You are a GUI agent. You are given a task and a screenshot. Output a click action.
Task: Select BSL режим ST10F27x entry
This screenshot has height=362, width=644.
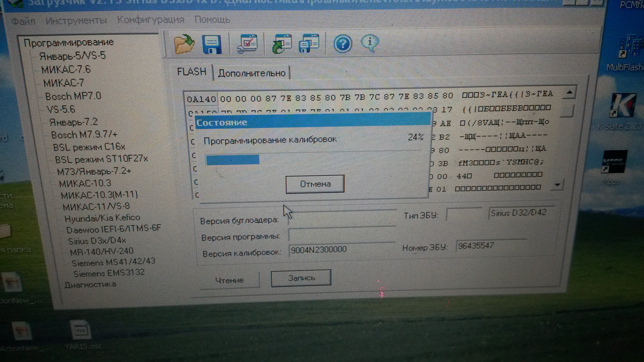(x=101, y=159)
